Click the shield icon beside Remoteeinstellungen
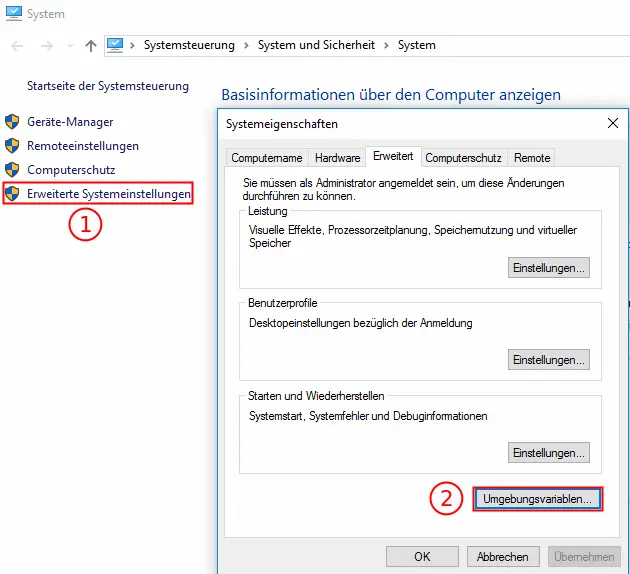The width and height of the screenshot is (630, 574). 12,146
